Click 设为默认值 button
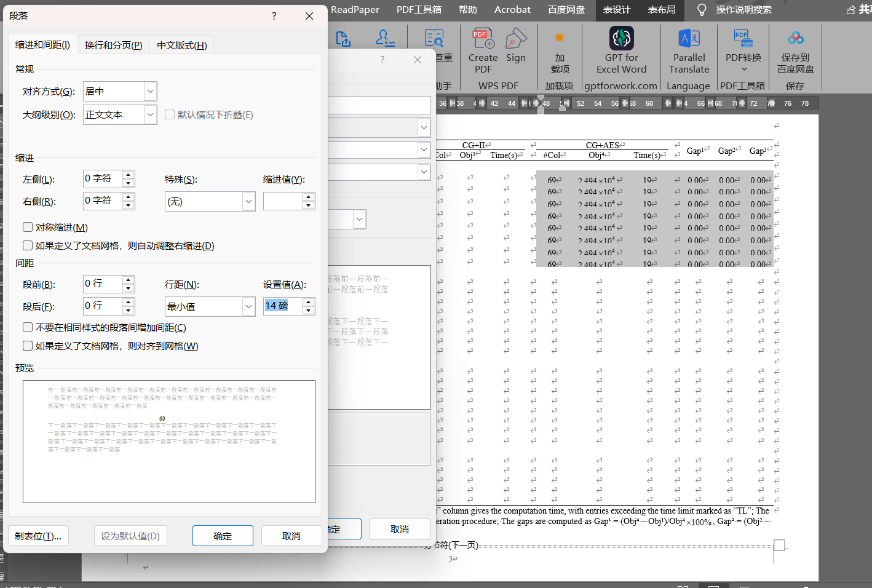 coord(130,536)
